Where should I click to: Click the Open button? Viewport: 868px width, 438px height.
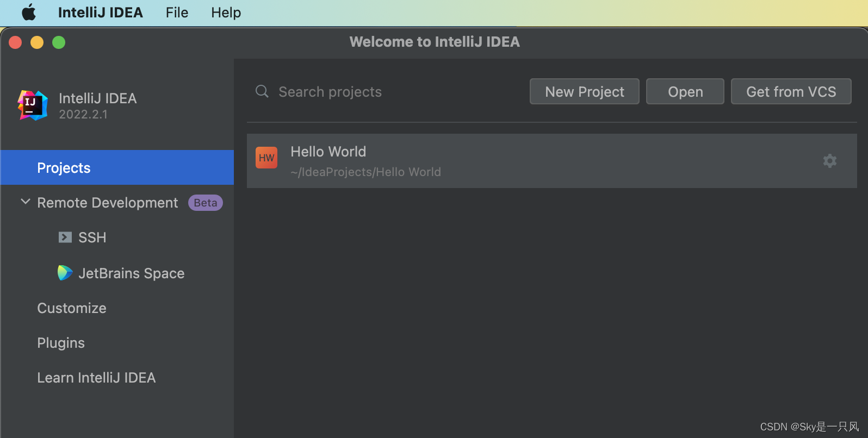point(685,91)
